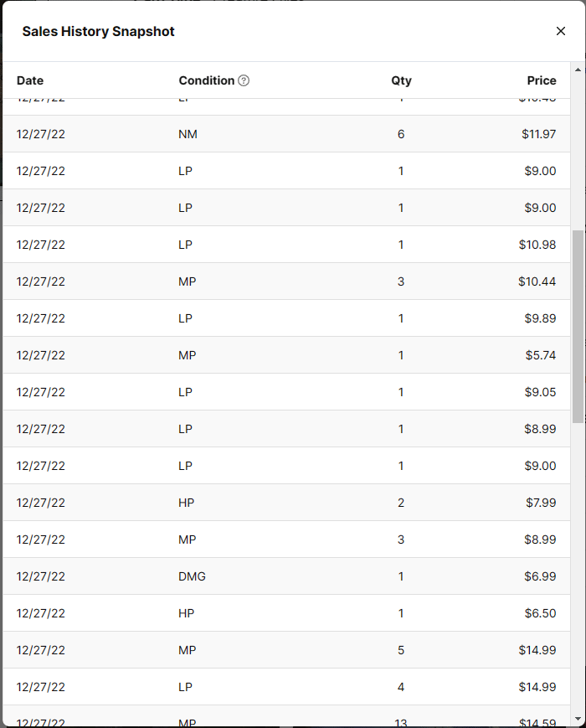The image size is (586, 728).
Task: Select the NM row priced $11.97
Action: click(x=285, y=134)
